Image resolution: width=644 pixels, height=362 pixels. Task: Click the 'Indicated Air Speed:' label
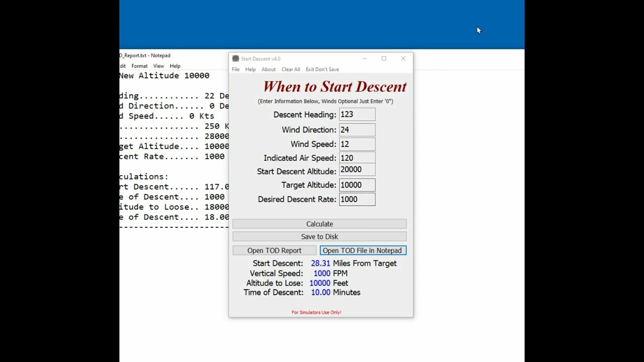[x=300, y=158]
